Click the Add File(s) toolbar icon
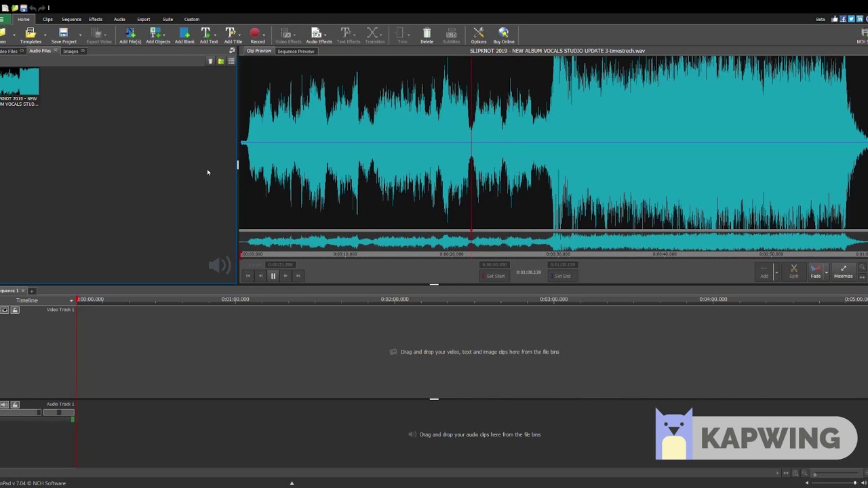 tap(130, 33)
